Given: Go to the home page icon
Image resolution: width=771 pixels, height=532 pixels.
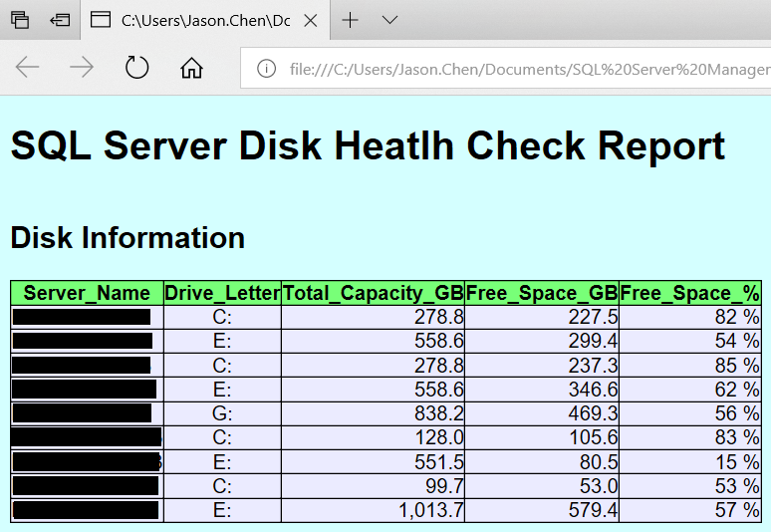Looking at the screenshot, I should click(x=191, y=68).
